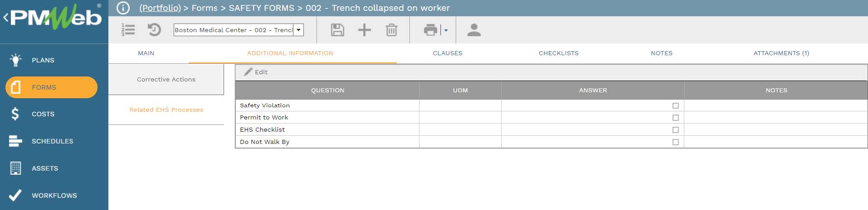The width and height of the screenshot is (868, 210).
Task: Click the UOM column header
Action: point(460,90)
